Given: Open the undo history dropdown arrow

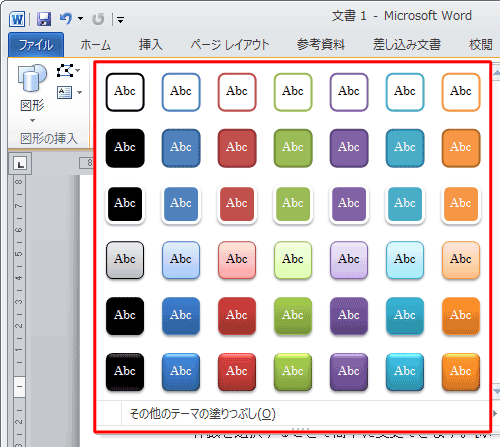Looking at the screenshot, I should coord(80,19).
